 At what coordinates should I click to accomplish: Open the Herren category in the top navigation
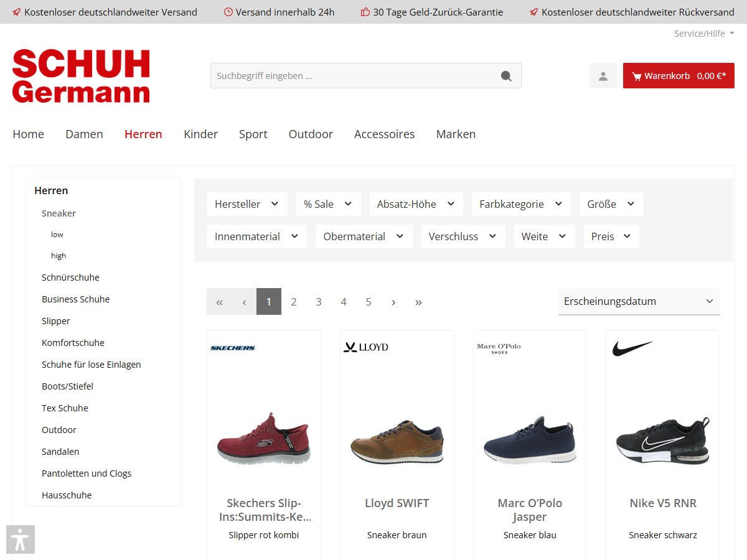143,134
